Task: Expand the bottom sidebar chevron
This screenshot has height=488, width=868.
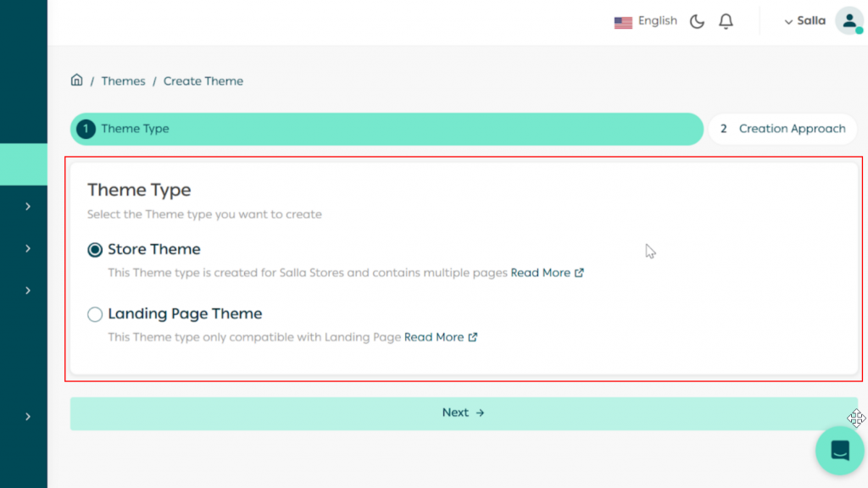Action: (25, 416)
